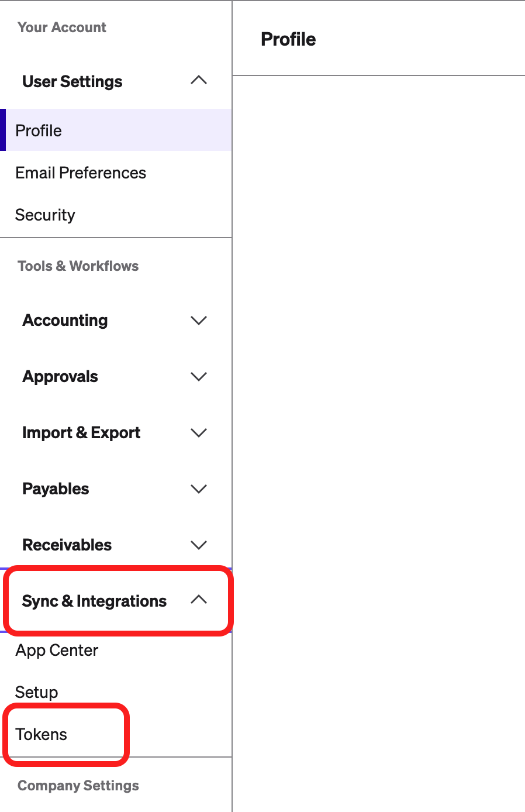Click the Approvals section header label
Screen dimensions: 525x812
click(60, 376)
